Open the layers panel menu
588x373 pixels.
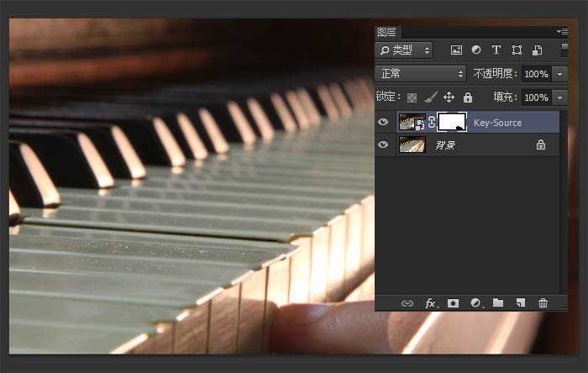(563, 31)
